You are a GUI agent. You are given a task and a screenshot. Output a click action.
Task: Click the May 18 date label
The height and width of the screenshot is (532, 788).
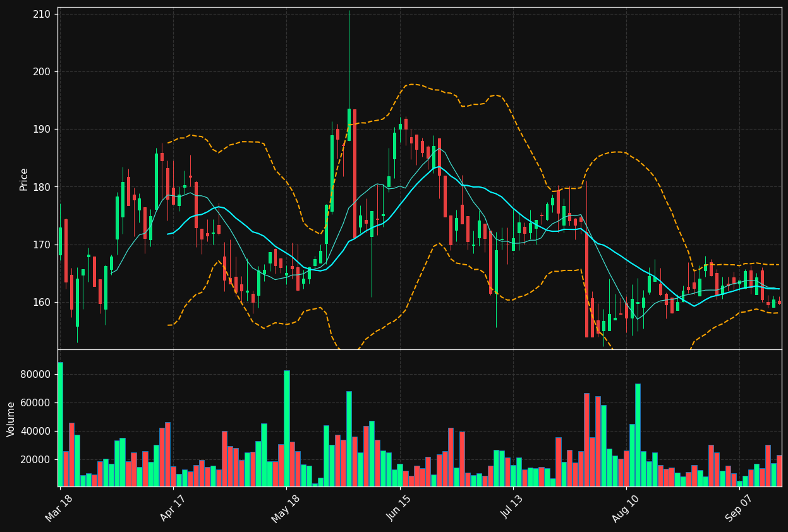pos(285,509)
